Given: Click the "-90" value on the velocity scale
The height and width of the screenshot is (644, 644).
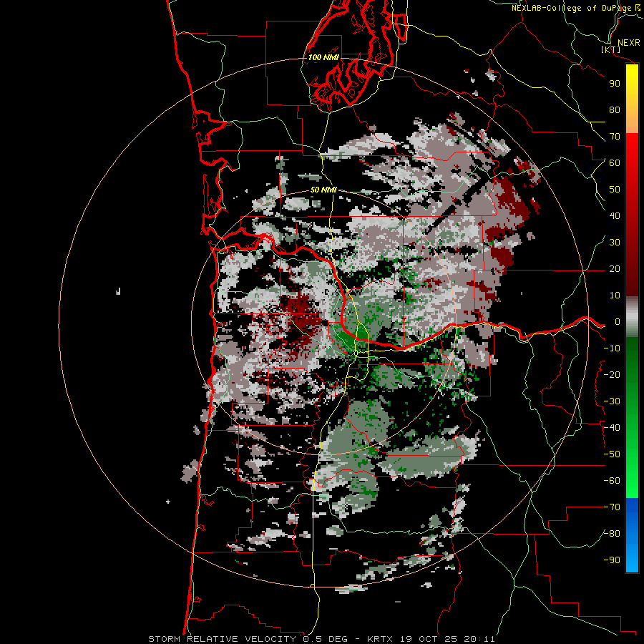Looking at the screenshot, I should (612, 560).
